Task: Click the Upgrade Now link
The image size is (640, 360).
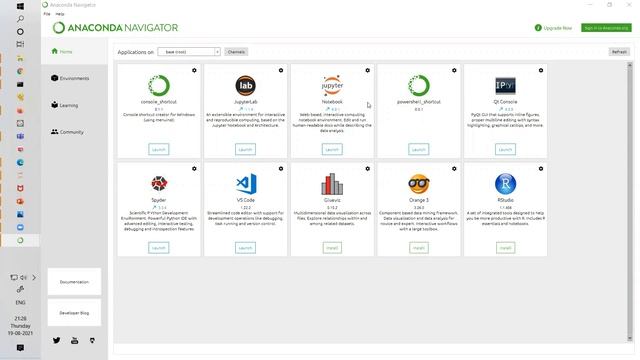Action: click(x=553, y=28)
